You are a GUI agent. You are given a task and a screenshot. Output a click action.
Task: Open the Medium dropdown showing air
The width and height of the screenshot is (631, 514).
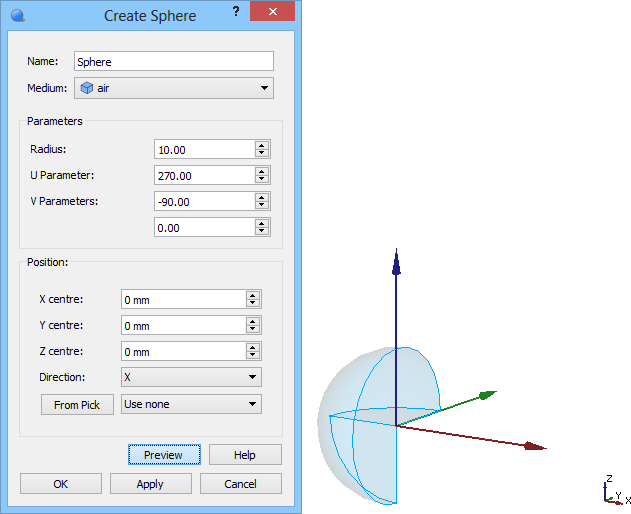pyautogui.click(x=174, y=88)
